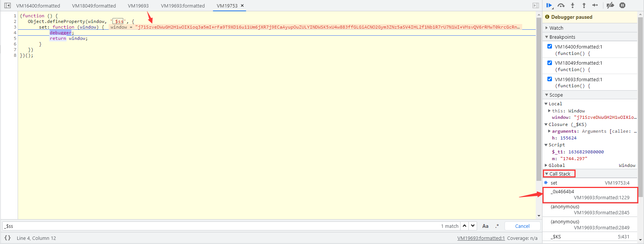Viewport: 644px width, 244px height.
Task: Toggle pause on exceptions
Action: coord(623,5)
